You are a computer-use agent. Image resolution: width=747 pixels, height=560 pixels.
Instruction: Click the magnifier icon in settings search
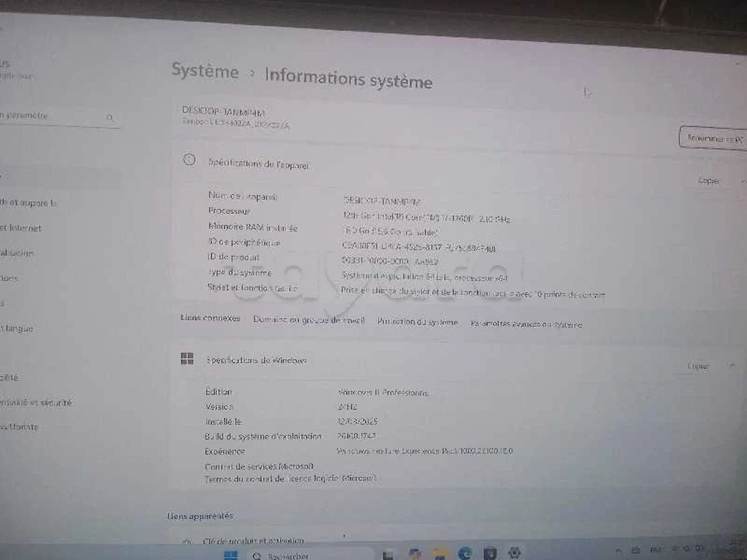(x=110, y=117)
